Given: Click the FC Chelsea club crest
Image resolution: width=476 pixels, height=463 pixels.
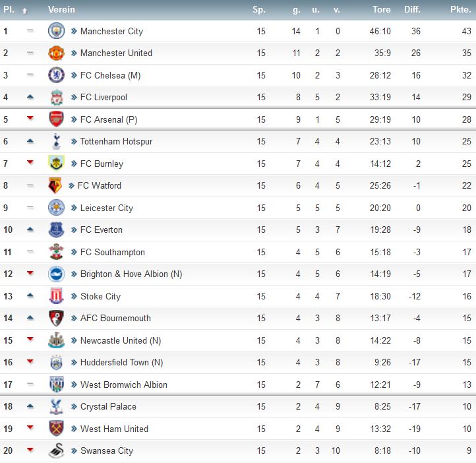Looking at the screenshot, I should pos(56,75).
